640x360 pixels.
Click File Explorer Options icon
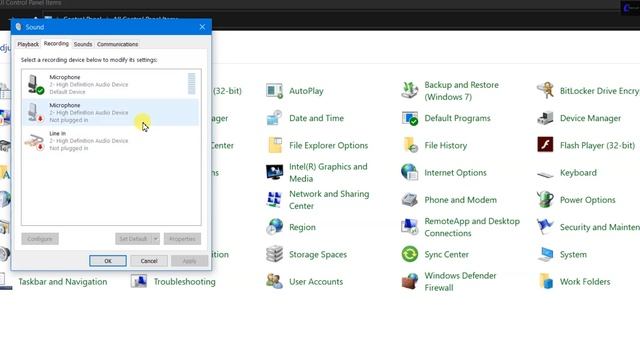tap(274, 145)
